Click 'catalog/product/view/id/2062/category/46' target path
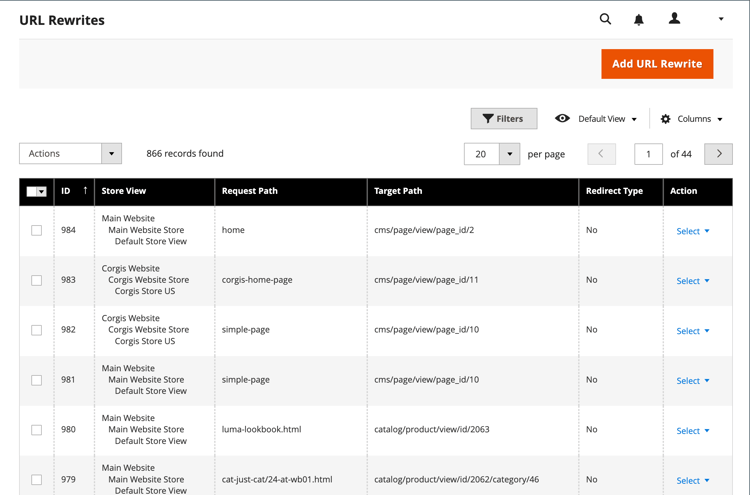 456,479
